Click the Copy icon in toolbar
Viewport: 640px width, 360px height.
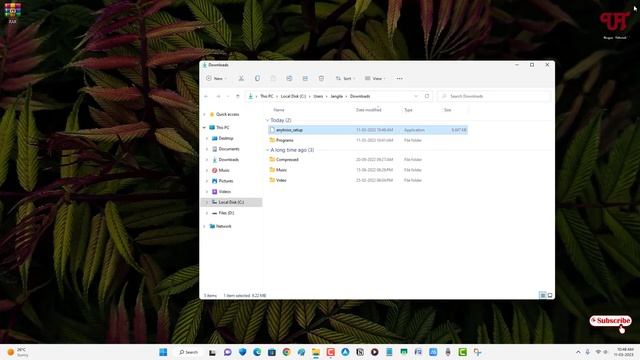pyautogui.click(x=257, y=78)
